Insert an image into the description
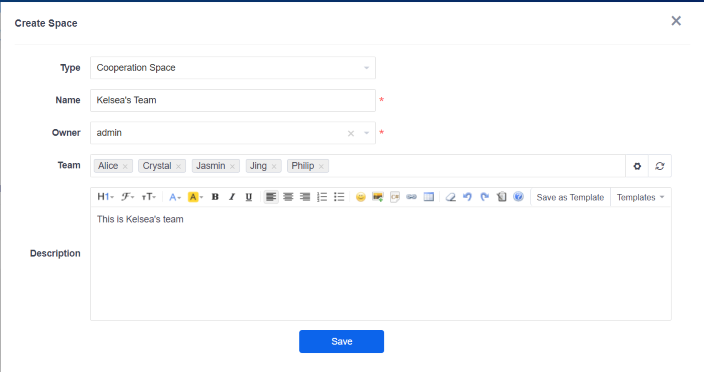 [x=378, y=197]
